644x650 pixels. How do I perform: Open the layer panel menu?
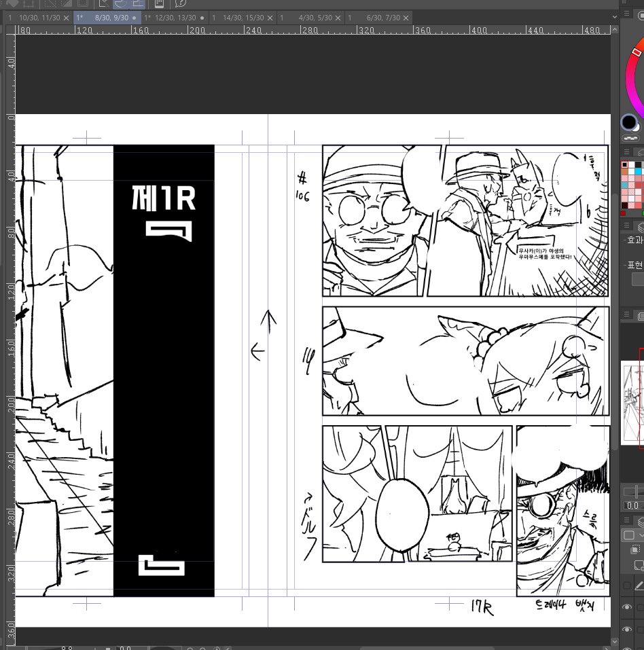(x=626, y=520)
